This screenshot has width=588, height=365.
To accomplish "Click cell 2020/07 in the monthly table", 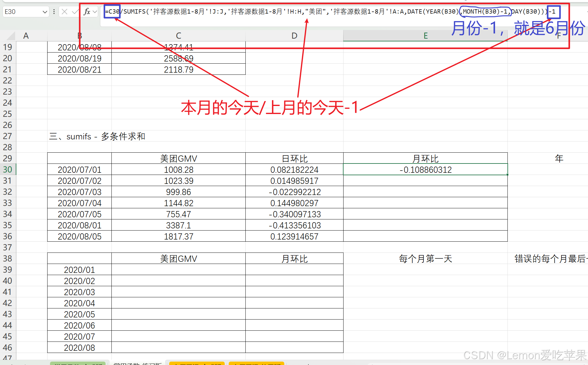I will point(79,336).
